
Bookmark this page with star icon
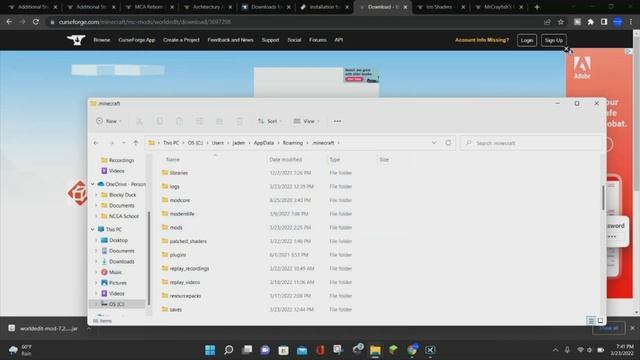coord(561,22)
